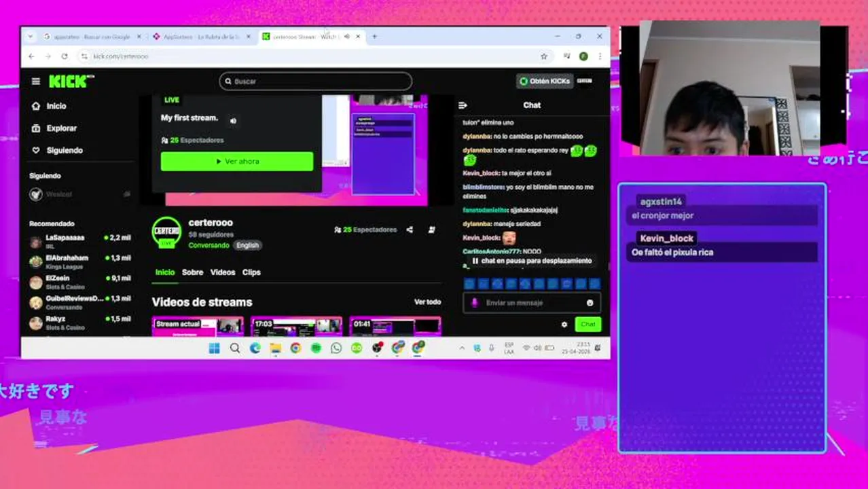Open the ElZeein recommended channel
This screenshot has height=489, width=868.
[80, 282]
